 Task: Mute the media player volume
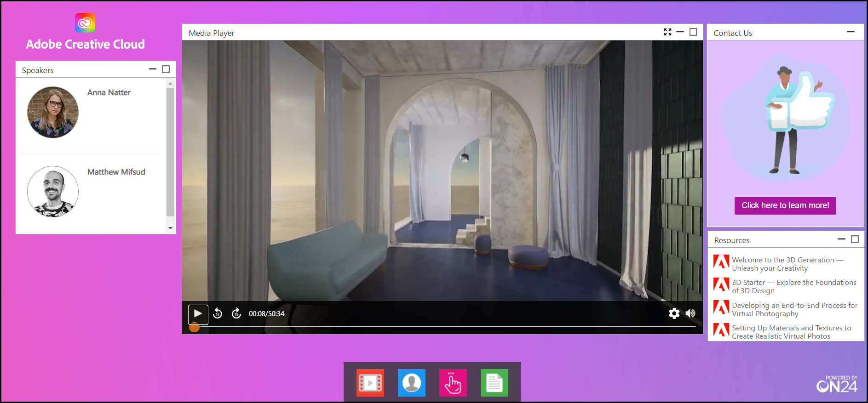pyautogui.click(x=690, y=313)
